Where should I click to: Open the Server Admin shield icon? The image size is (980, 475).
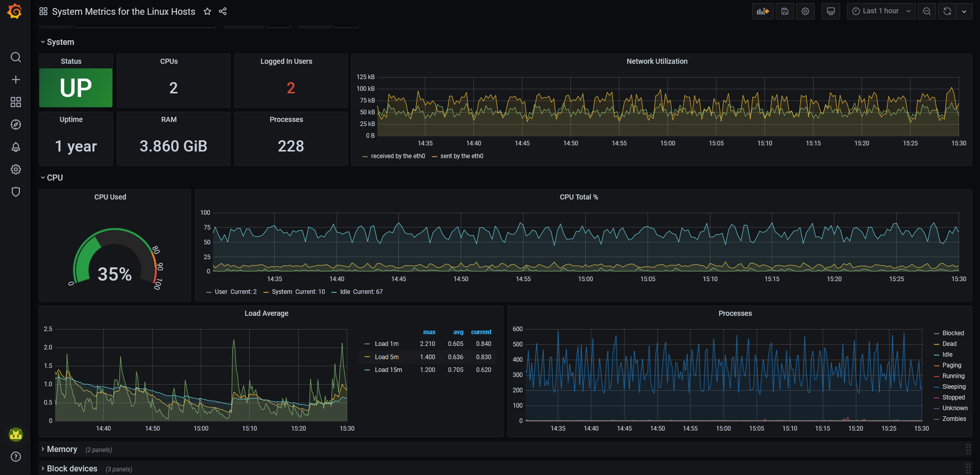coord(16,192)
